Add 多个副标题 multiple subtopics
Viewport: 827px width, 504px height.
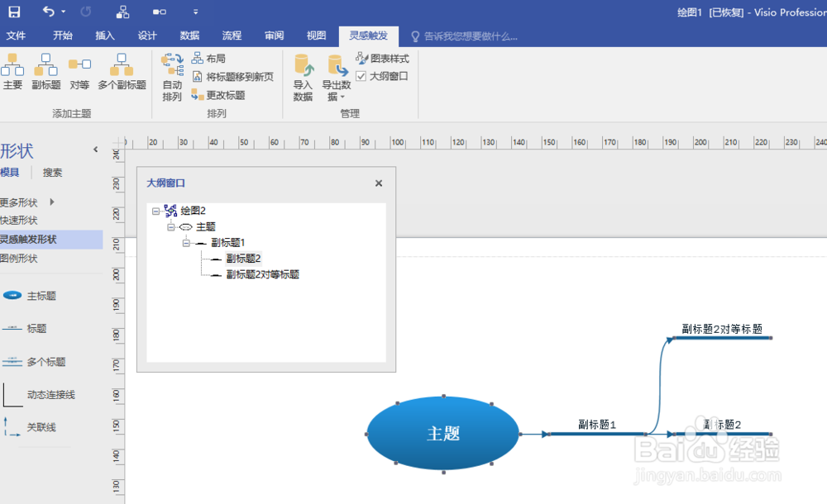122,72
